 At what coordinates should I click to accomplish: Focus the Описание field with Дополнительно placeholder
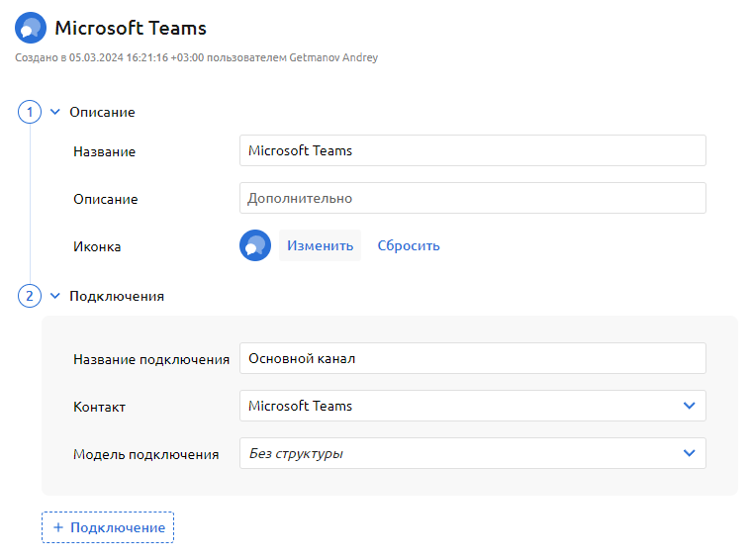(472, 198)
